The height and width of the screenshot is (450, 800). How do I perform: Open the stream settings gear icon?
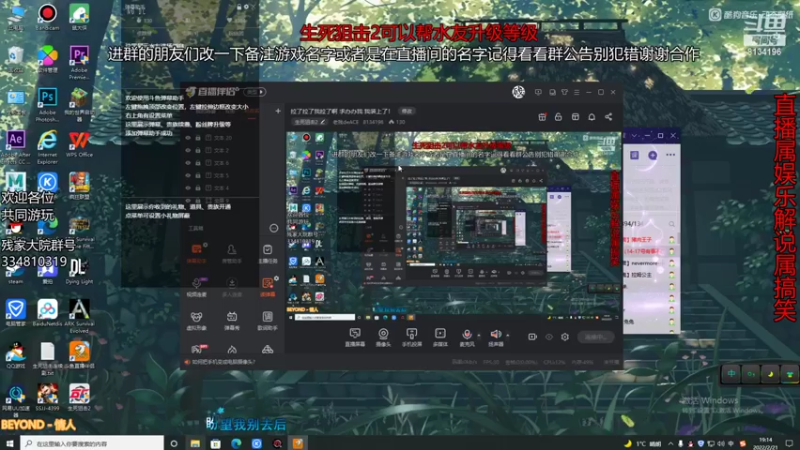[565, 337]
